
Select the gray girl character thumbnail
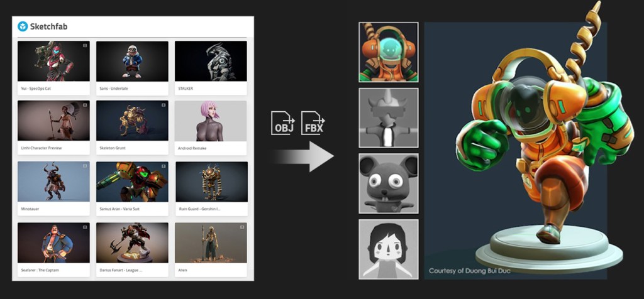[x=389, y=249]
